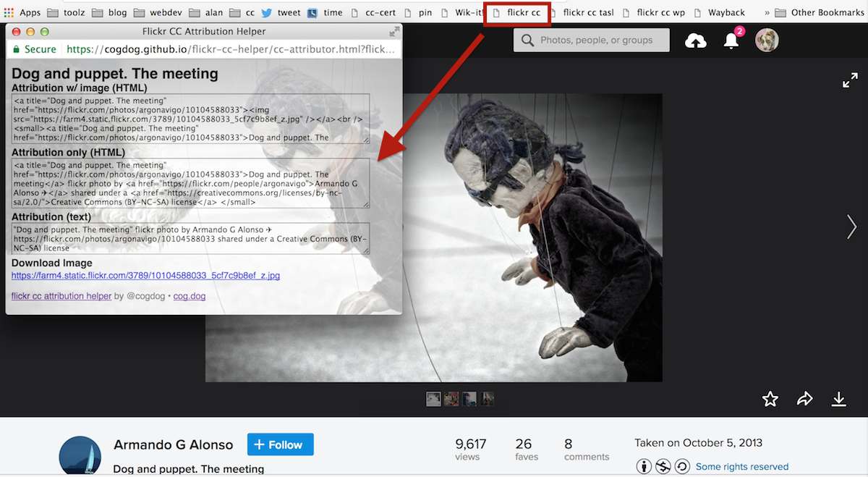Open the Some rights reserved link

pyautogui.click(x=742, y=467)
